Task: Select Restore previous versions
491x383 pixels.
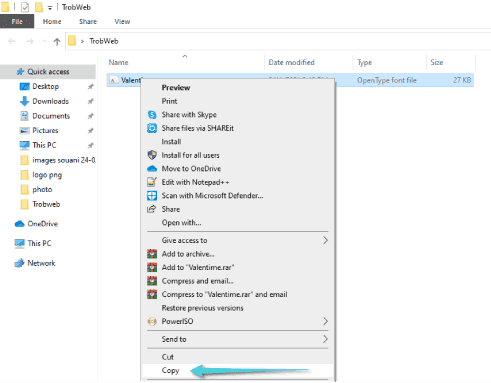Action: [237, 308]
